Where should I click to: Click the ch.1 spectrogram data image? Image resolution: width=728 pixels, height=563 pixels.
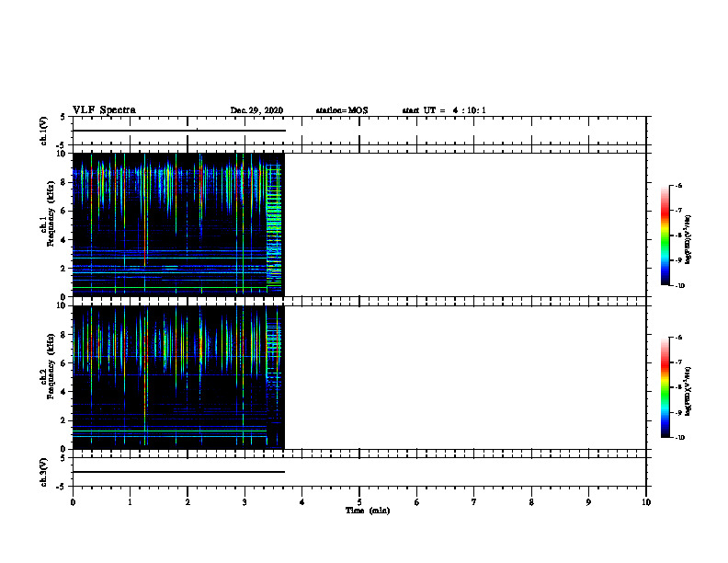[x=178, y=224]
